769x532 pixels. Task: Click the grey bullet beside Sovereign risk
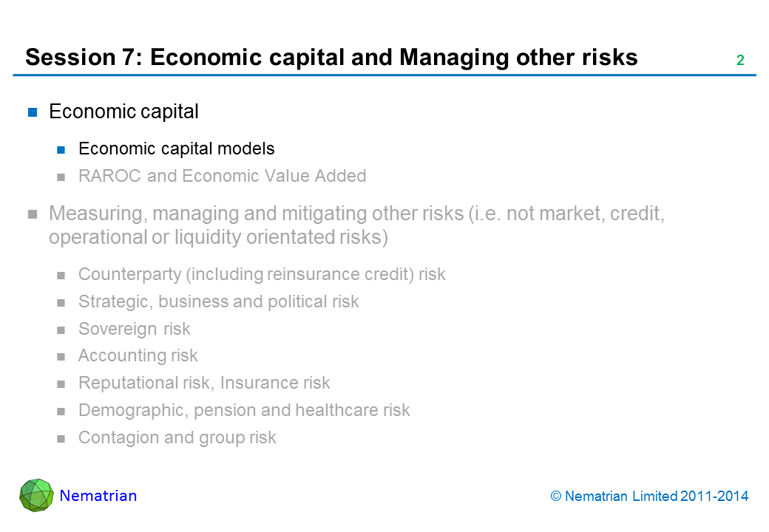(62, 330)
